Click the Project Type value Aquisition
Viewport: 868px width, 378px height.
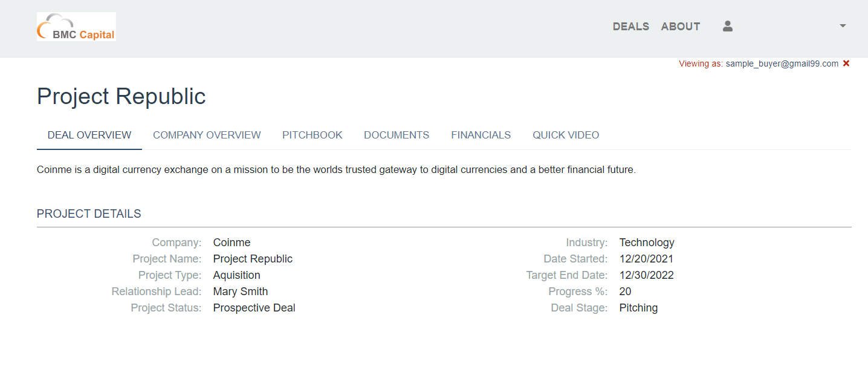[x=237, y=275]
